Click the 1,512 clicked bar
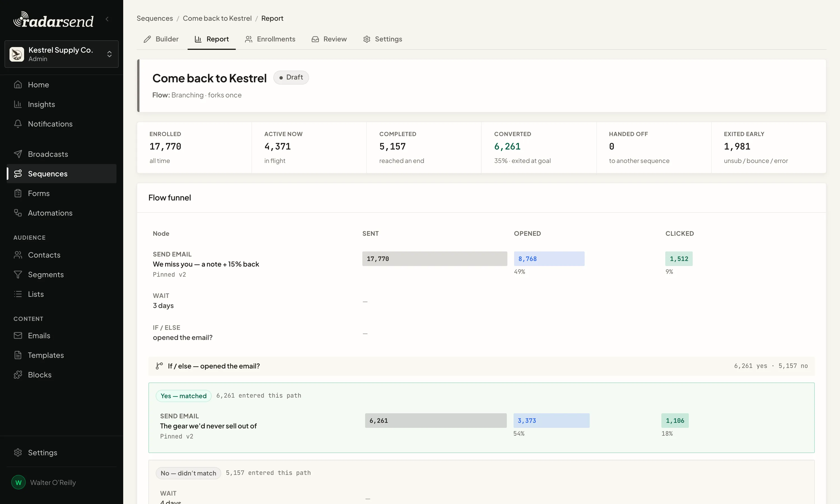Screen dimensions: 840x504 [679, 259]
